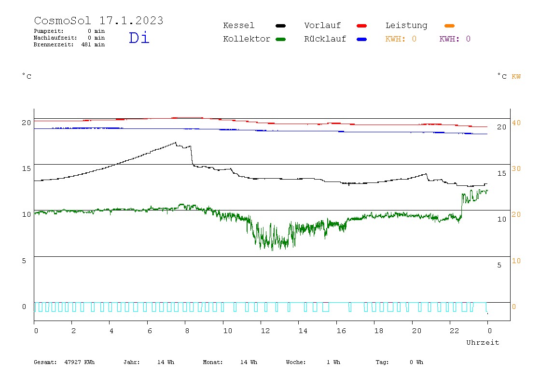Screen dimensions: 554x392
Task: Click the purple "KWH: 0" readout
Action: (455, 39)
